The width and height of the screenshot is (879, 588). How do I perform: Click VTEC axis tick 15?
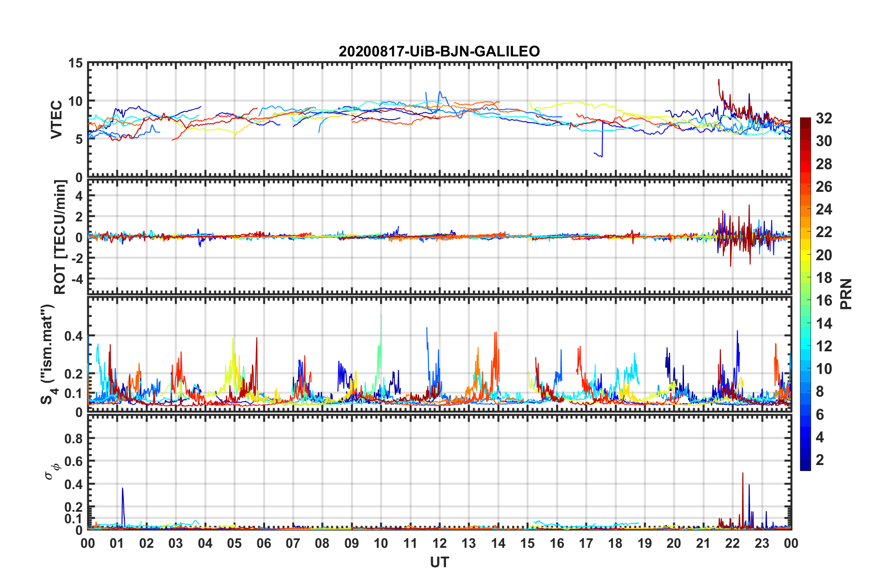coord(75,63)
